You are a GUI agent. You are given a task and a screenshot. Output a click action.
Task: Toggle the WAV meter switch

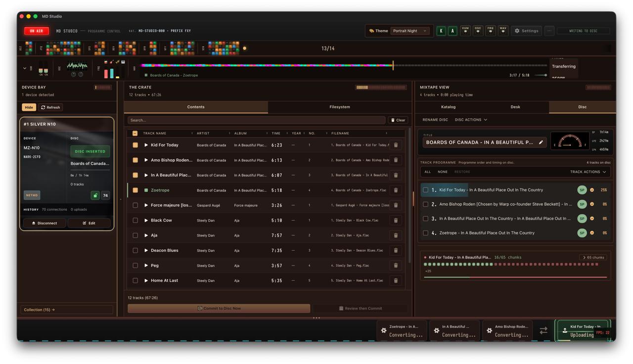pos(503,31)
